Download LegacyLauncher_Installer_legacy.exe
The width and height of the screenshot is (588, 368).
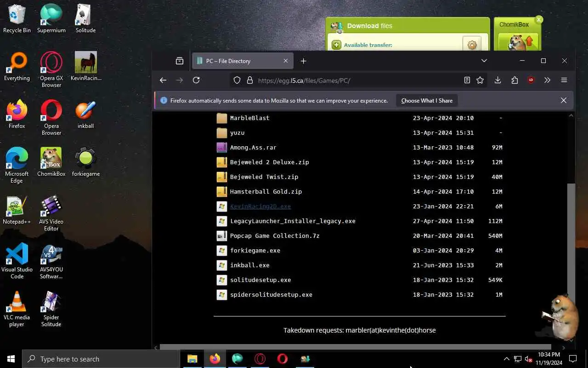pyautogui.click(x=293, y=221)
